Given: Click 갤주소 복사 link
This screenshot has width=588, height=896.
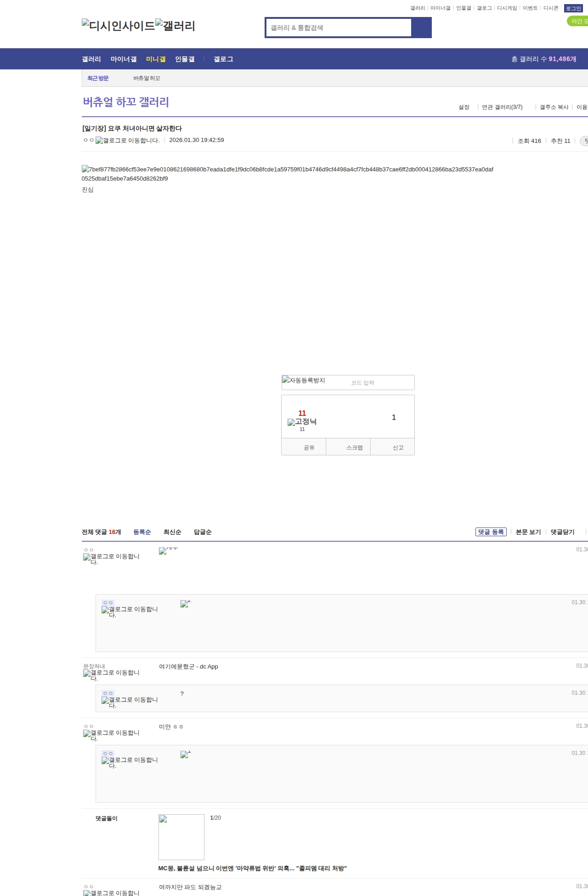Looking at the screenshot, I should pyautogui.click(x=554, y=107).
